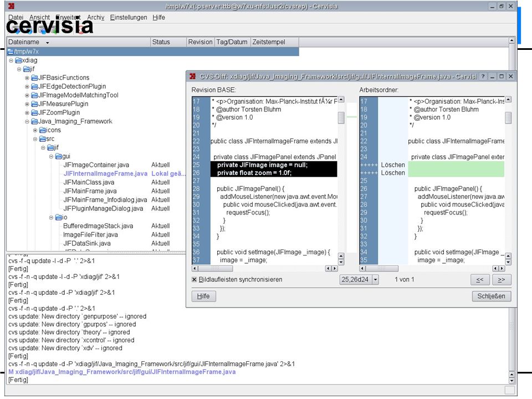Click the JIFEdgeDetectionPlugin folder icon
Image resolution: width=532 pixels, height=399 pixels.
click(x=34, y=86)
